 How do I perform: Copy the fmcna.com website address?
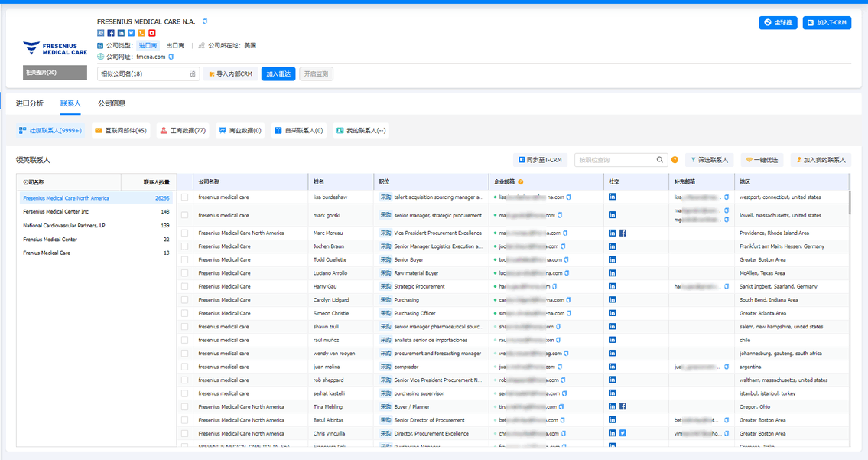pos(171,57)
